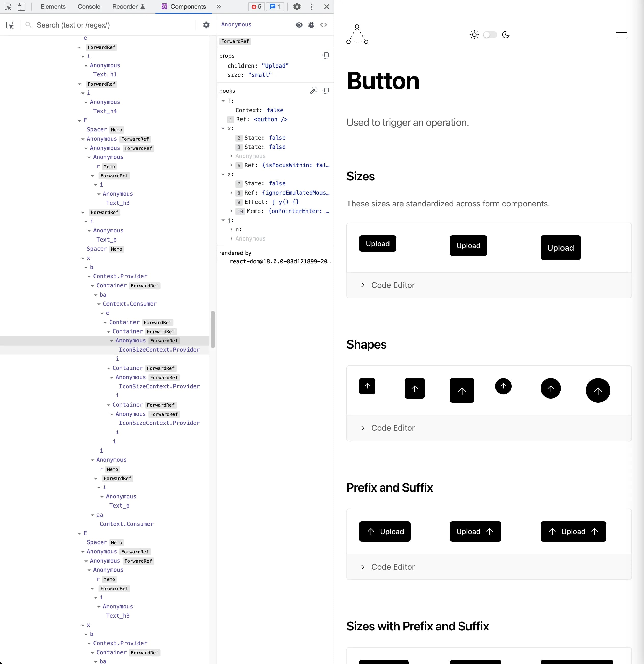
Task: Log component data with the bug icon
Action: (x=311, y=25)
